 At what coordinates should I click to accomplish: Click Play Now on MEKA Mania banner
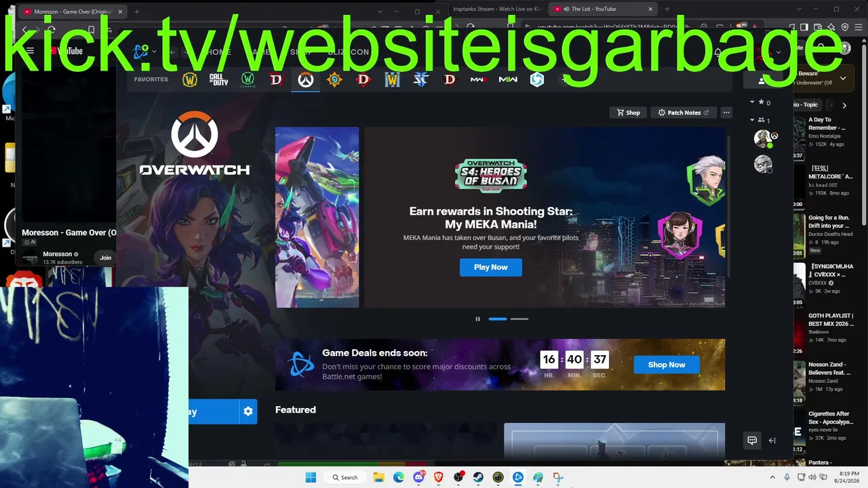tap(491, 267)
